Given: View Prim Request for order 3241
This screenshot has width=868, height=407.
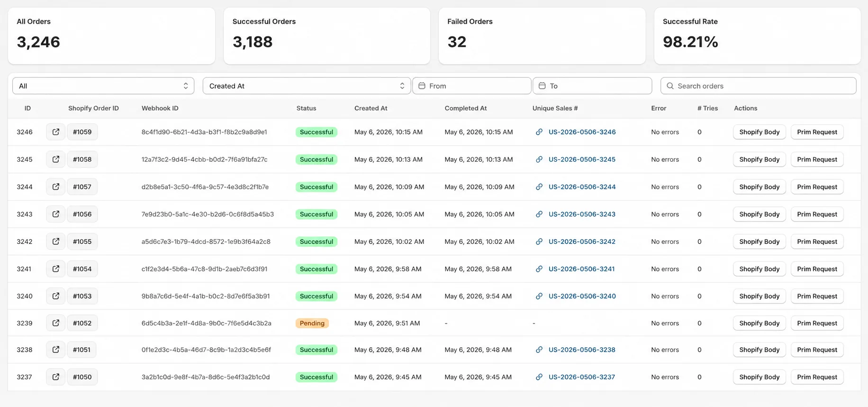Looking at the screenshot, I should coord(817,269).
